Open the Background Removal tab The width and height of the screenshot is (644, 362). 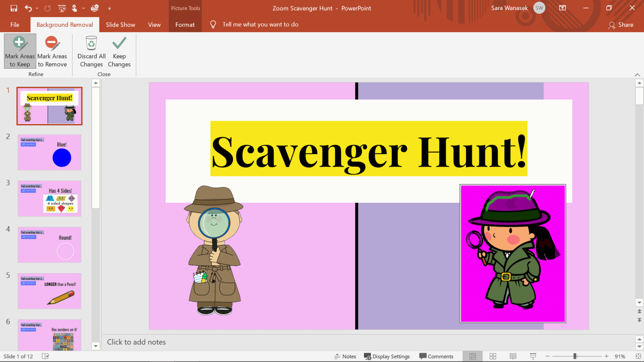(x=65, y=24)
